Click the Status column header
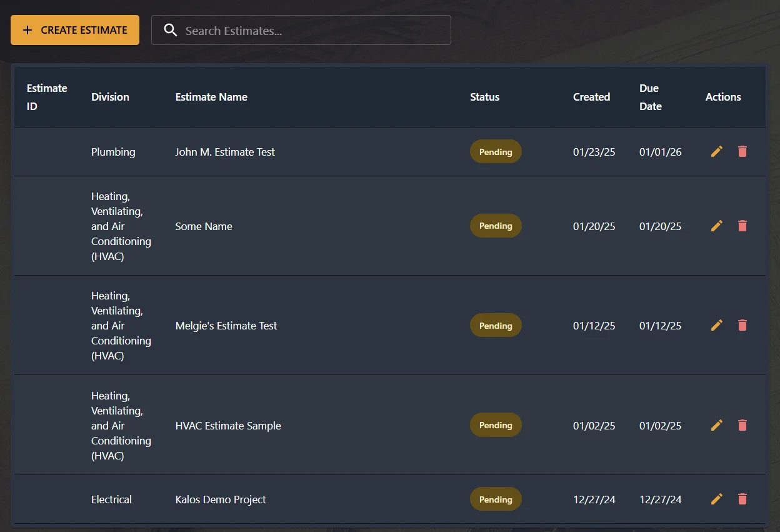 click(484, 97)
